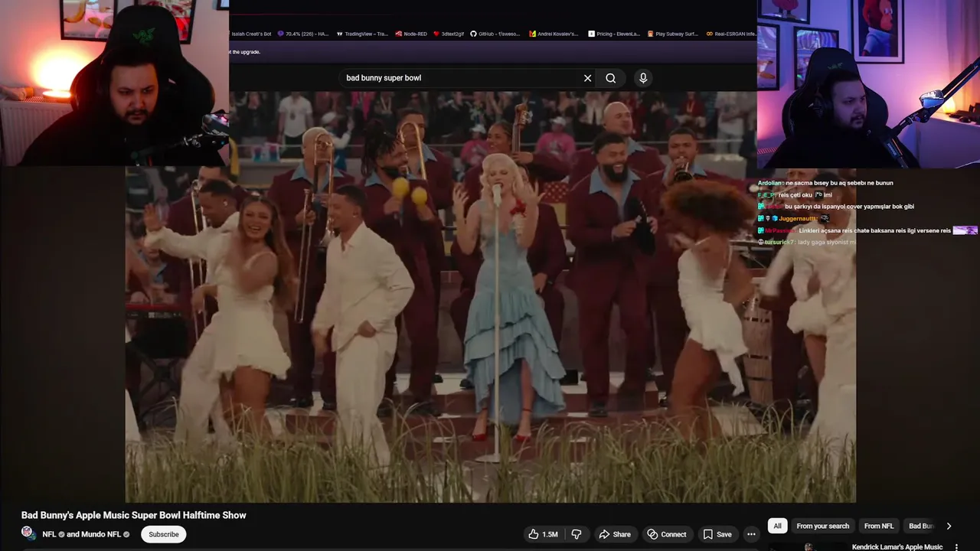
Task: Click Ardolian's chat message in overlay
Action: pyautogui.click(x=825, y=183)
